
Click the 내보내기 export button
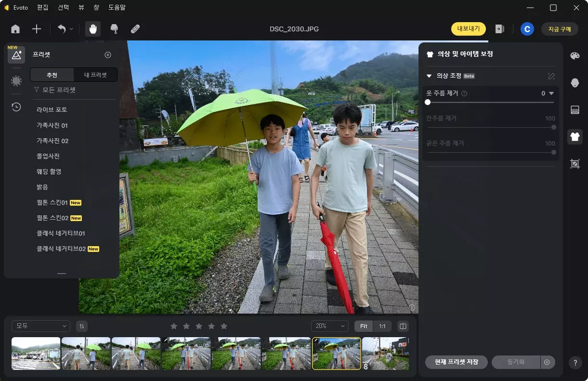pos(469,29)
